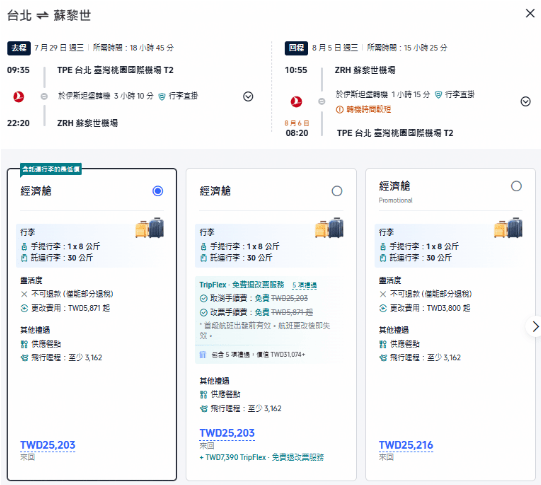Click return baggage through-check shield icon
Viewport: 541px width, 485px height.
tap(438, 95)
